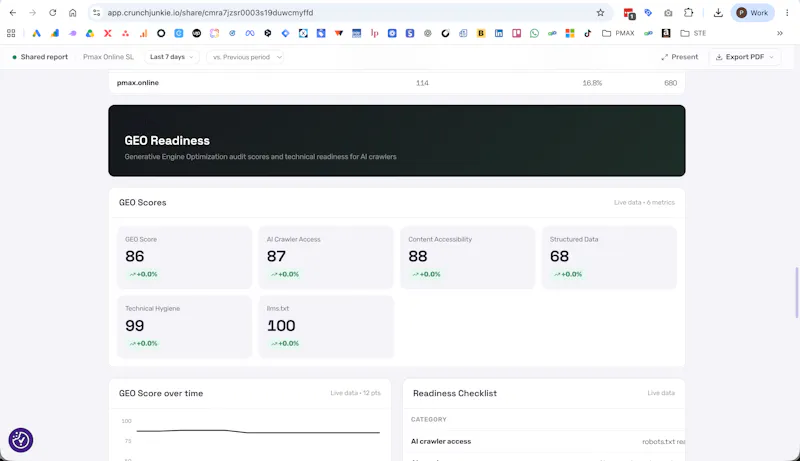Select the Content Accessibility 88 card
This screenshot has height=461, width=800.
(468, 258)
